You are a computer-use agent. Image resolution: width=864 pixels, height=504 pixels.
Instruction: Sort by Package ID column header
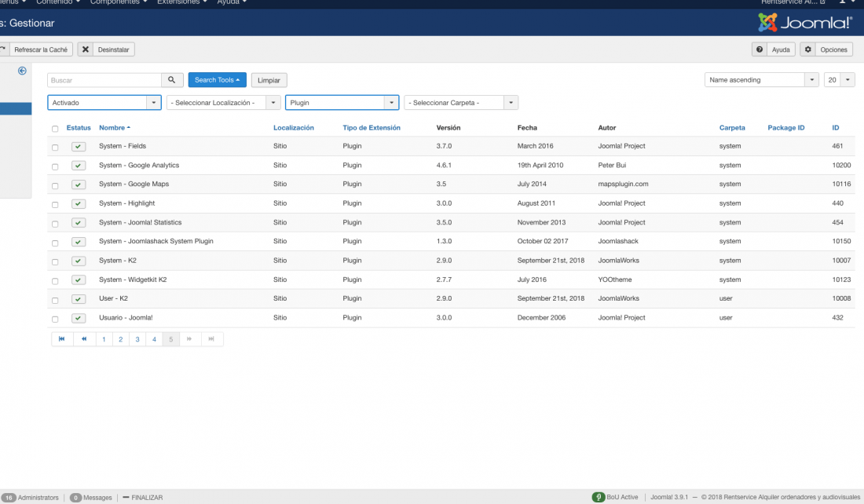[x=786, y=128]
